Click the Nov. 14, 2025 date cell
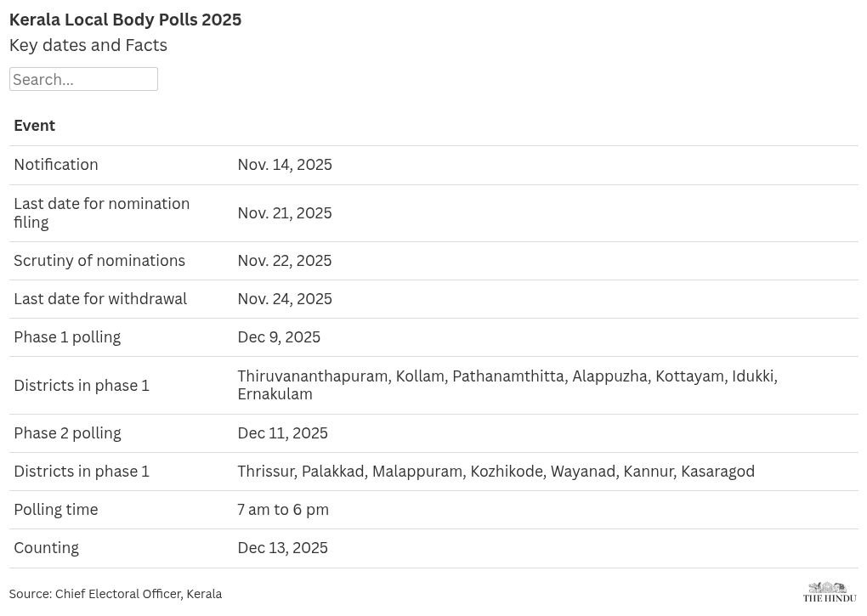This screenshot has width=867, height=616. tap(285, 165)
